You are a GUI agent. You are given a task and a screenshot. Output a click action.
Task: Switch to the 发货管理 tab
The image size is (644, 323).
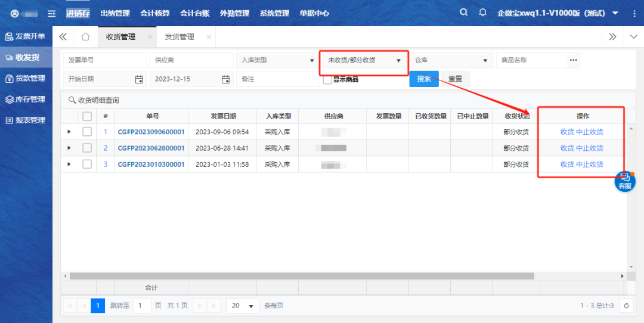tap(179, 37)
